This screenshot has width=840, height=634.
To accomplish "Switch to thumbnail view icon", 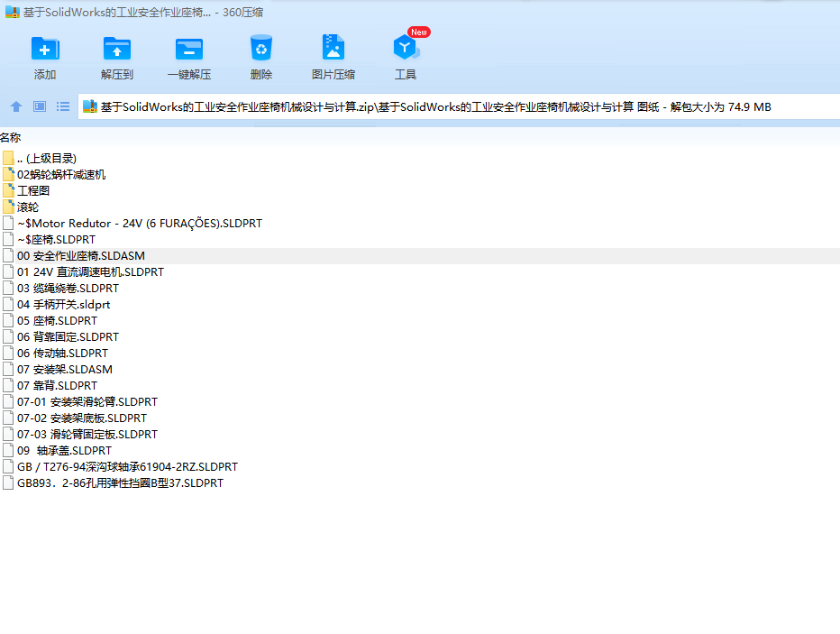I will [x=40, y=106].
